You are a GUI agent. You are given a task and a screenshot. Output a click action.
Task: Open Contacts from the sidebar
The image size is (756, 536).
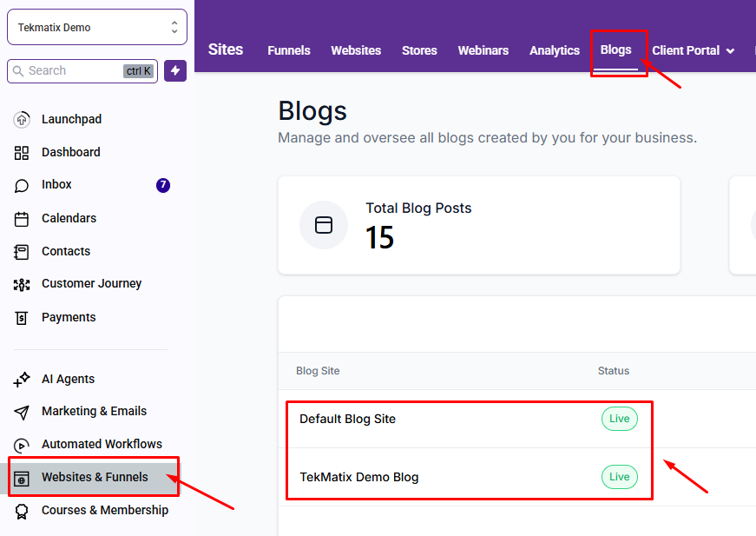coord(66,251)
